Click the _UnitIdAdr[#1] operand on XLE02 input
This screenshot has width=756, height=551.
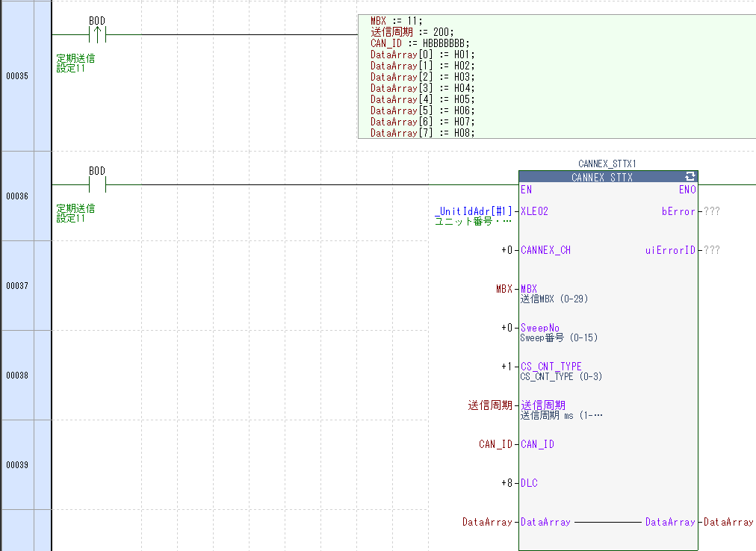[474, 211]
